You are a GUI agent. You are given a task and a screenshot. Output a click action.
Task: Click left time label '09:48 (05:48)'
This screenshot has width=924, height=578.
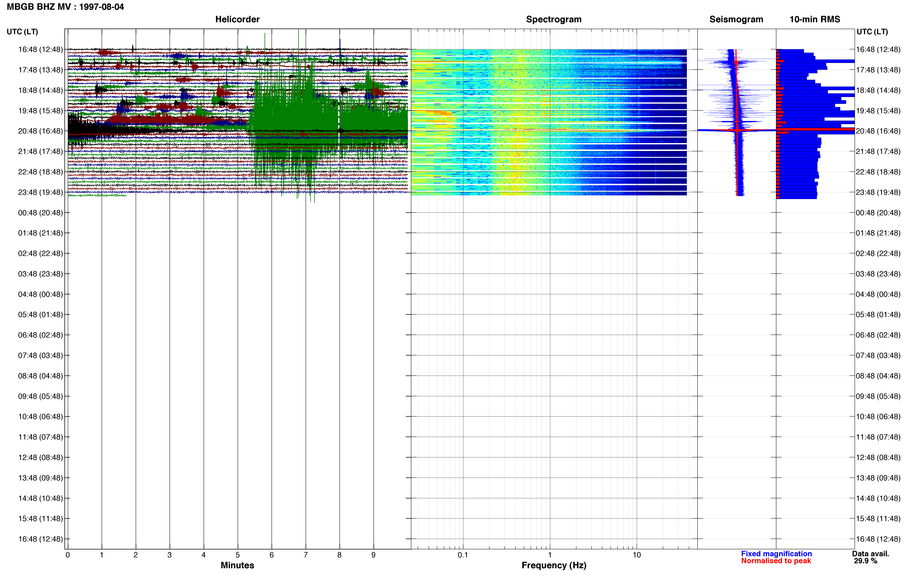[x=41, y=396]
